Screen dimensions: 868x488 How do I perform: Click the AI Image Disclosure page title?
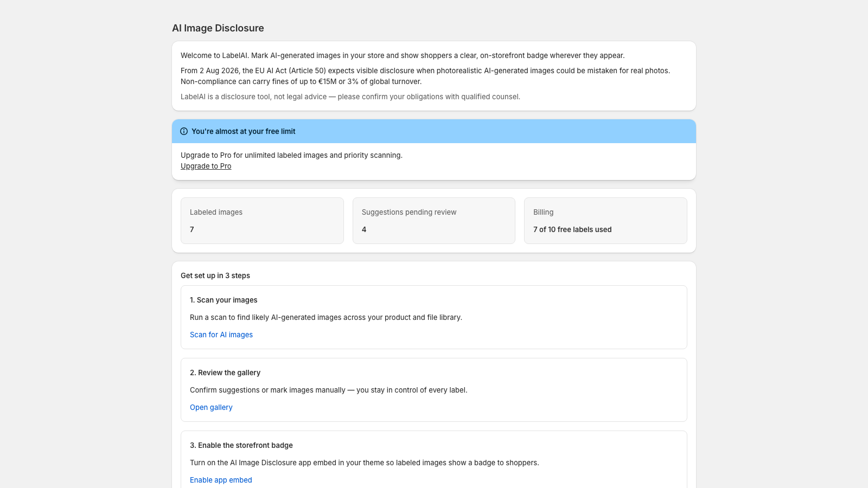point(218,28)
